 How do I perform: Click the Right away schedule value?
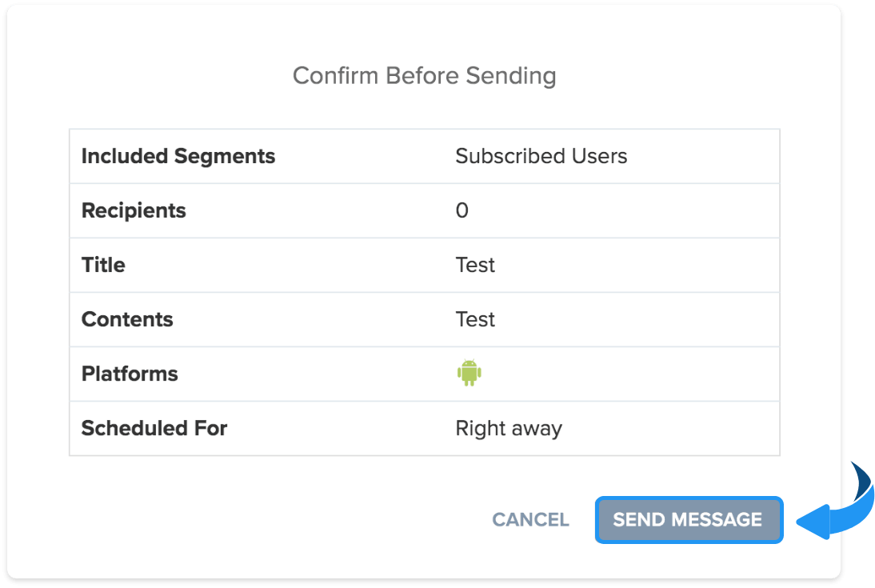pos(509,429)
